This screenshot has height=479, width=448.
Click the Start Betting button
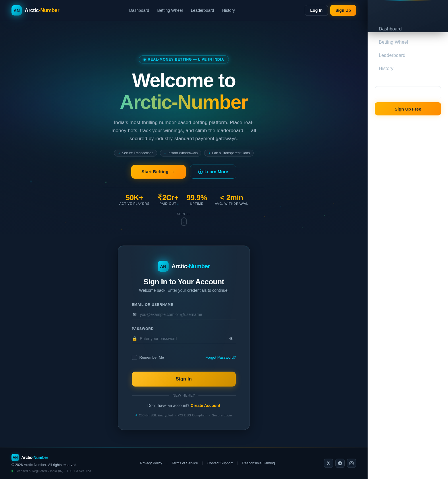(x=159, y=172)
